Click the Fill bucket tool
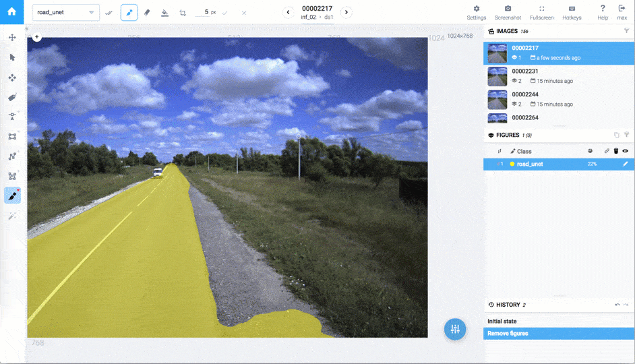Image resolution: width=635 pixels, height=364 pixels. (165, 13)
